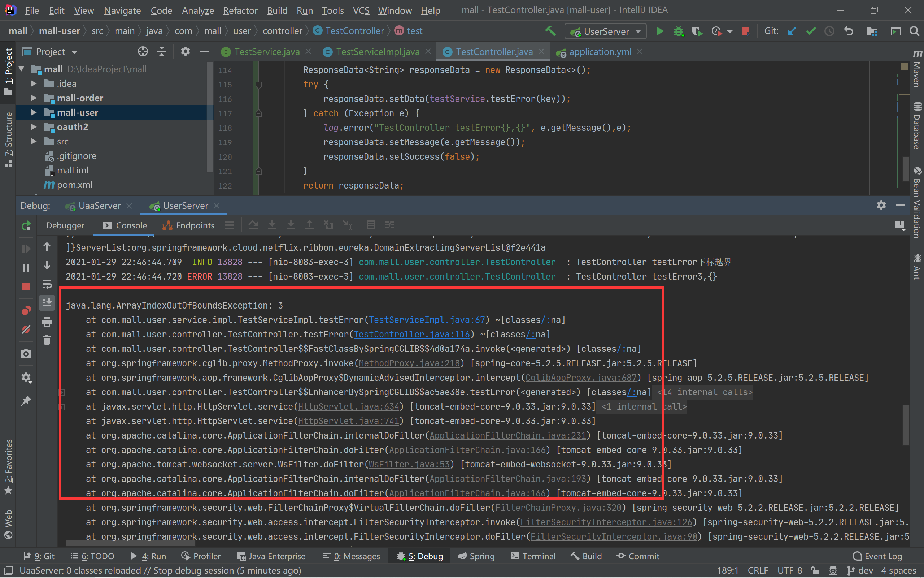The height and width of the screenshot is (578, 924).
Task: Open the Refactor menu
Action: [240, 10]
